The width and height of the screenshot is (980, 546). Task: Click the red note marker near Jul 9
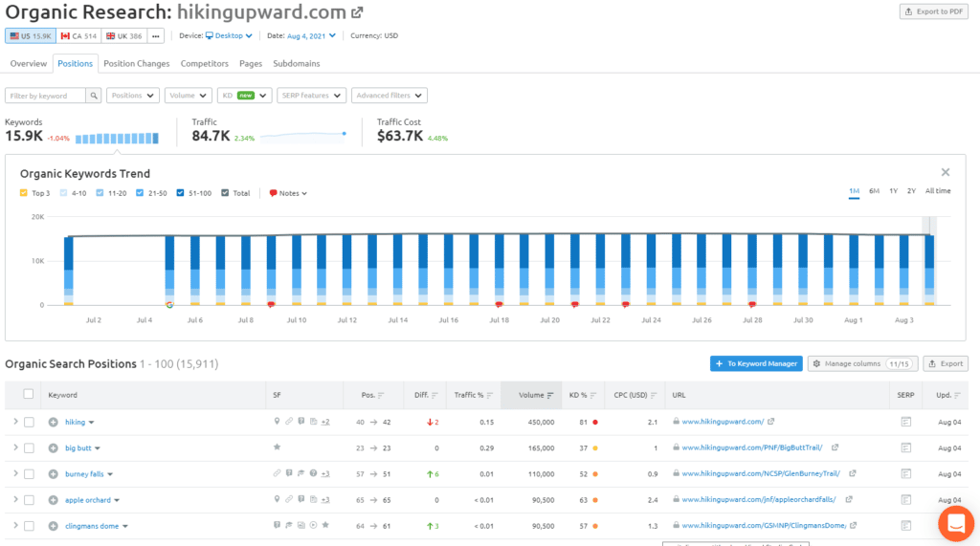pyautogui.click(x=271, y=304)
